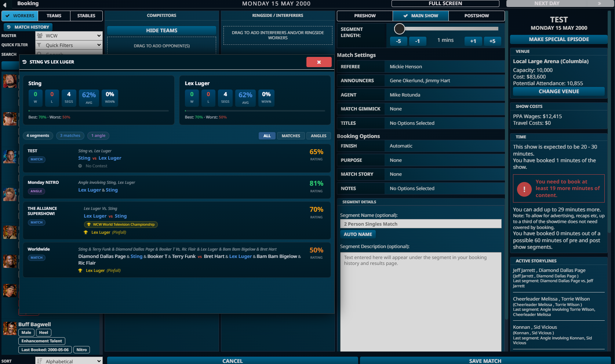Decrease segment length by 1 minute
The width and height of the screenshot is (615, 364).
coord(418,41)
